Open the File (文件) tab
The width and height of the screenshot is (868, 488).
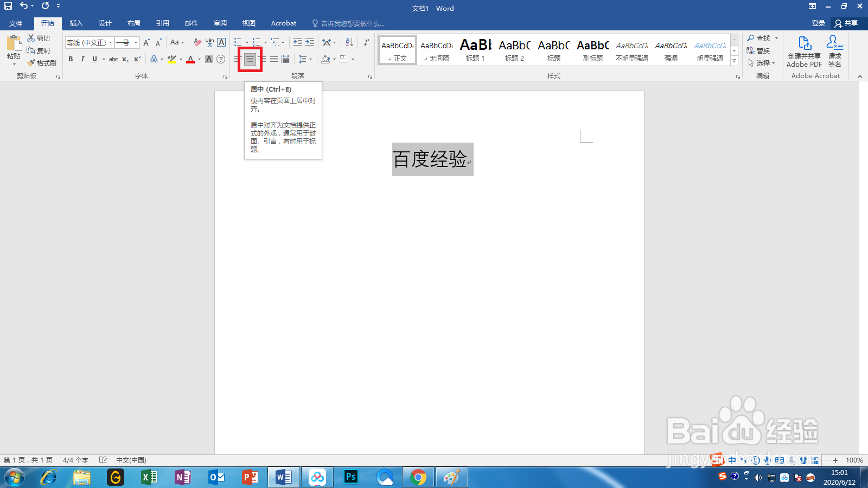[x=16, y=23]
